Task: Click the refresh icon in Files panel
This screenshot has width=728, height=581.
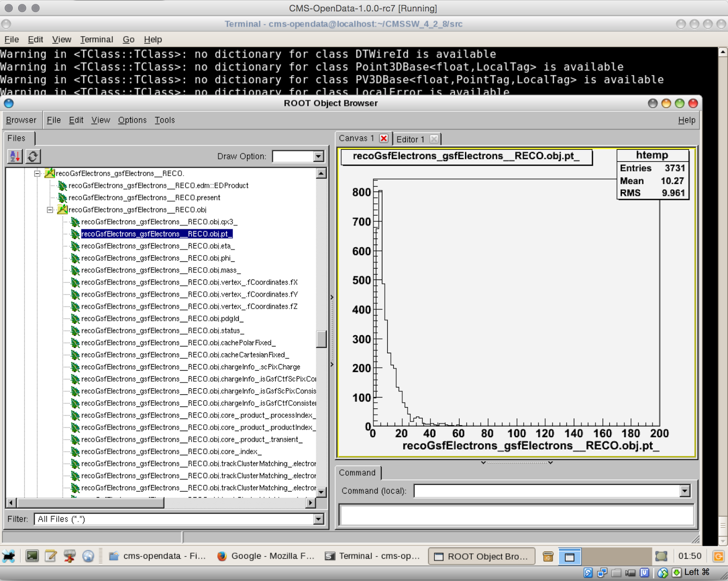Action: pos(33,157)
